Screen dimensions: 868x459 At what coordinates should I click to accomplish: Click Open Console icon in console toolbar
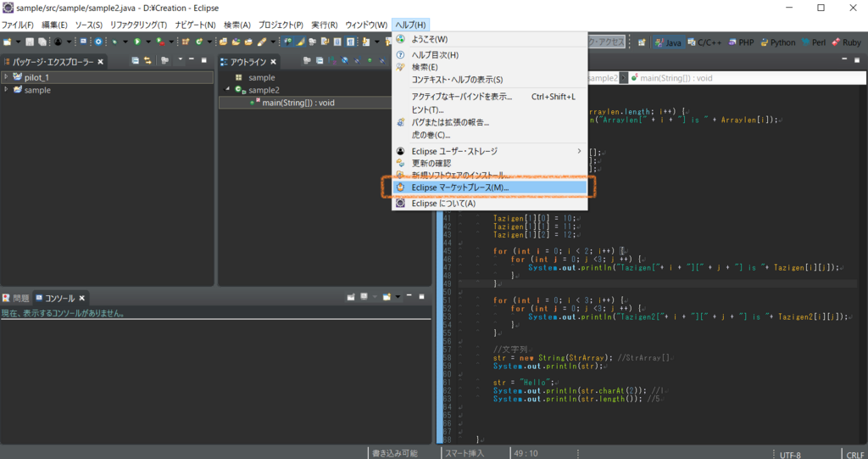pos(387,297)
